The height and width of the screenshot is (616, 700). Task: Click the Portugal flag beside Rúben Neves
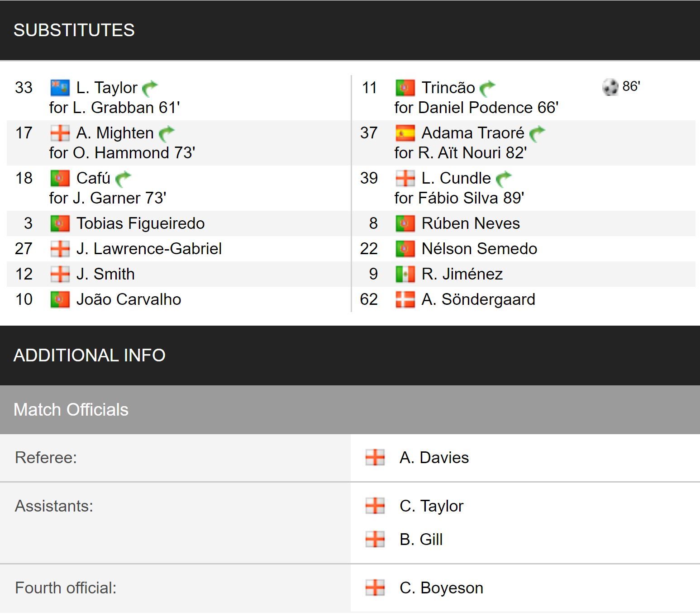[x=405, y=223]
